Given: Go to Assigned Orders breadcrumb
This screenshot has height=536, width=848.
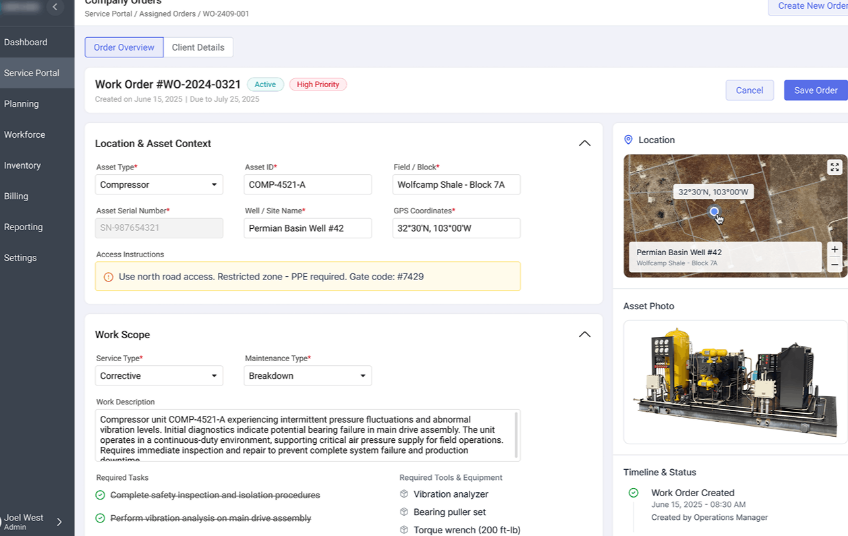Looking at the screenshot, I should (168, 14).
